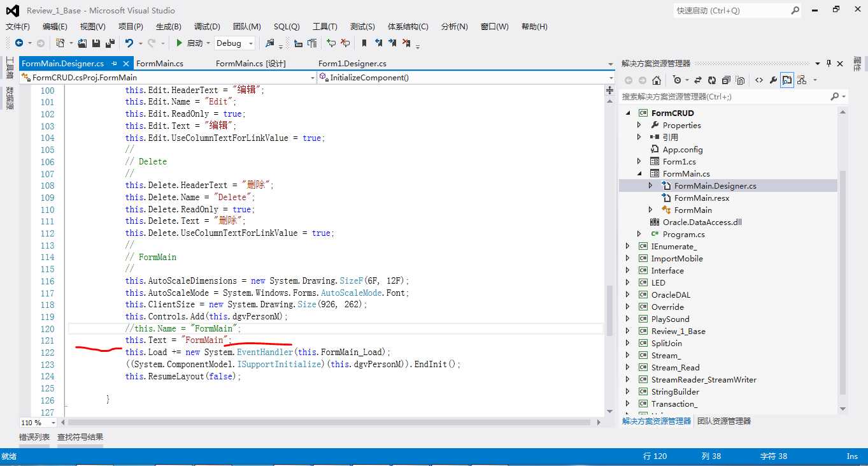Save the current file via floppy icon
Screen dimensions: 868x466
point(96,43)
